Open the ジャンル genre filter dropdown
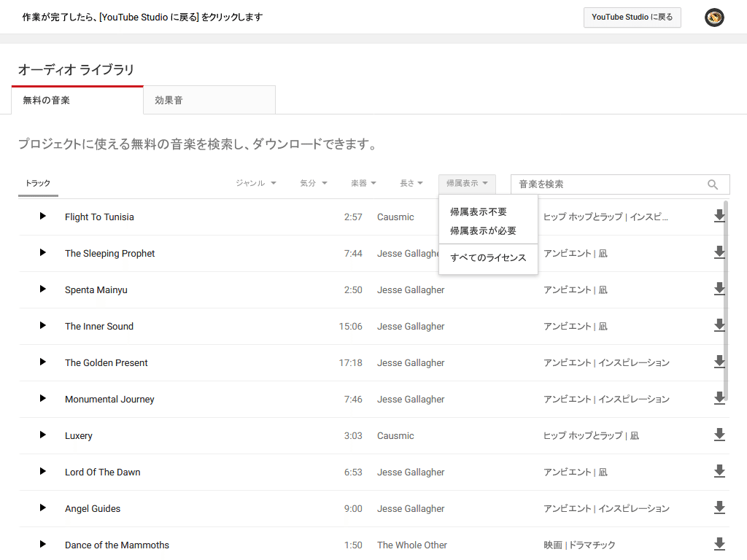Viewport: 747px width, 560px height. (x=256, y=183)
